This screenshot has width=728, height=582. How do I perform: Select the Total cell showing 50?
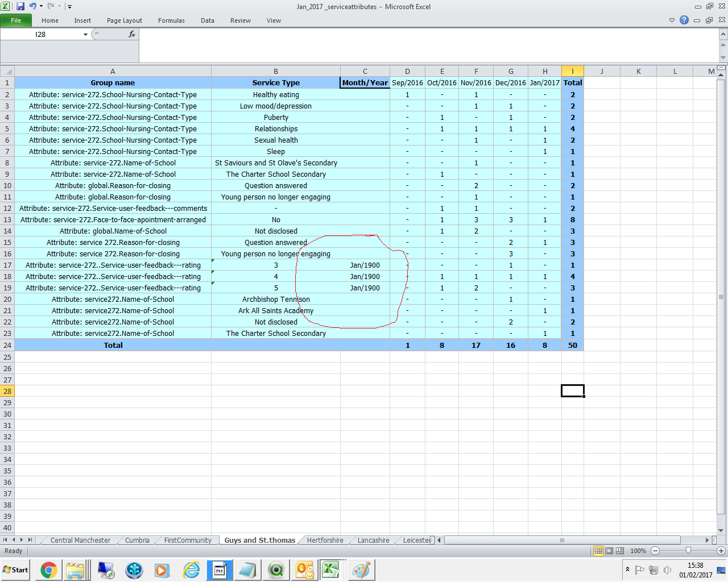(x=572, y=345)
